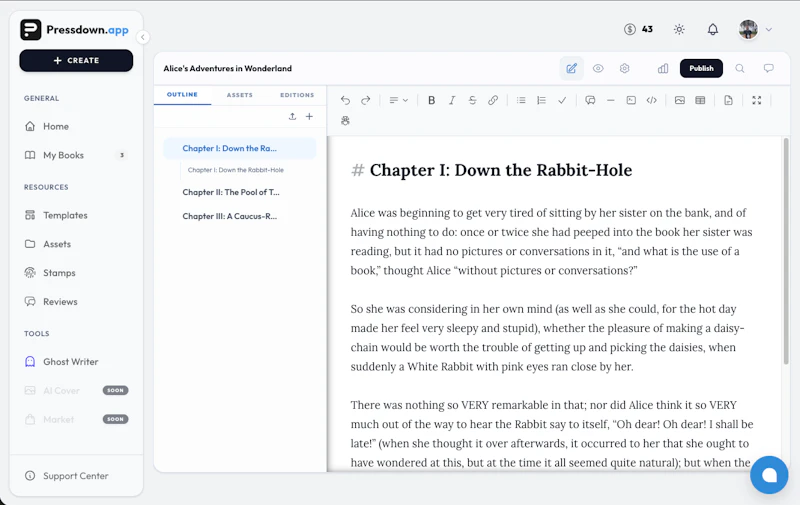Insert a table from the toolbar
The image size is (800, 505).
700,100
